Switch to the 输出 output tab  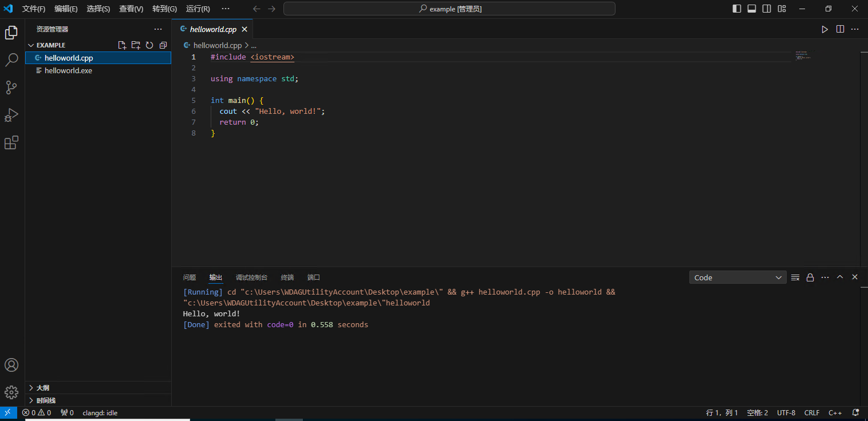click(216, 277)
